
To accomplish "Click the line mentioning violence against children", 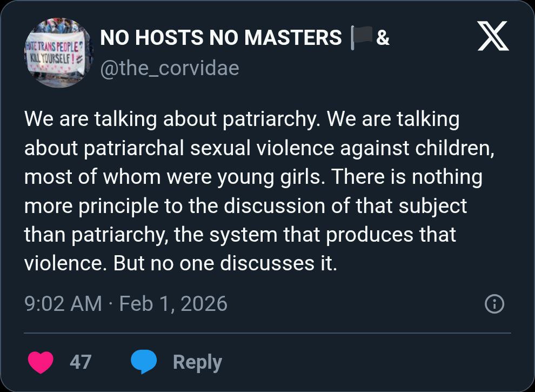I will [x=259, y=148].
